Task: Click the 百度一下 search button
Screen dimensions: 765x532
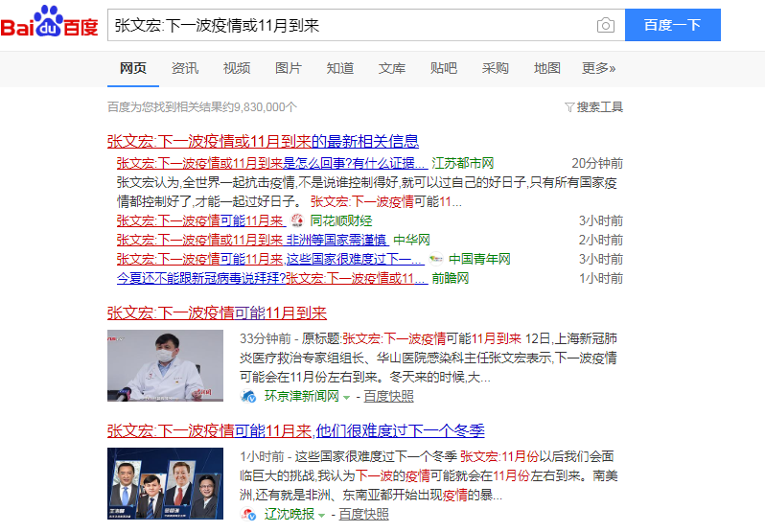Action: [673, 25]
